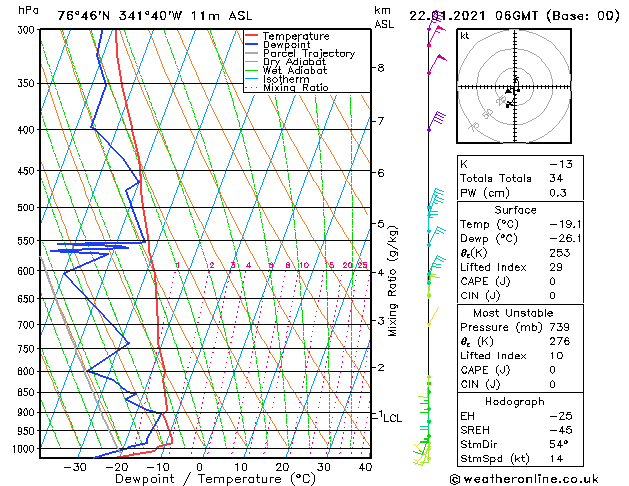Click the Most Unstable Lifted Index value 10

556,356
